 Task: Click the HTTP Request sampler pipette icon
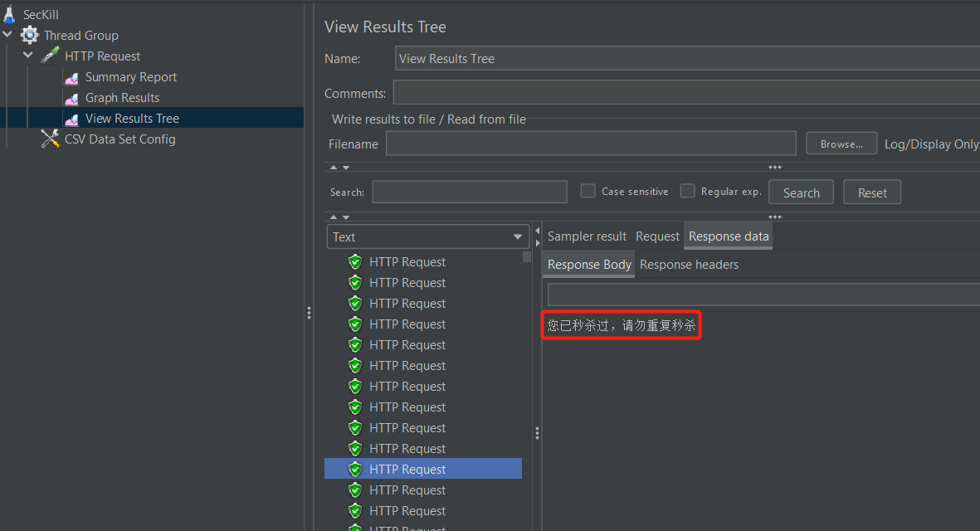[50, 56]
